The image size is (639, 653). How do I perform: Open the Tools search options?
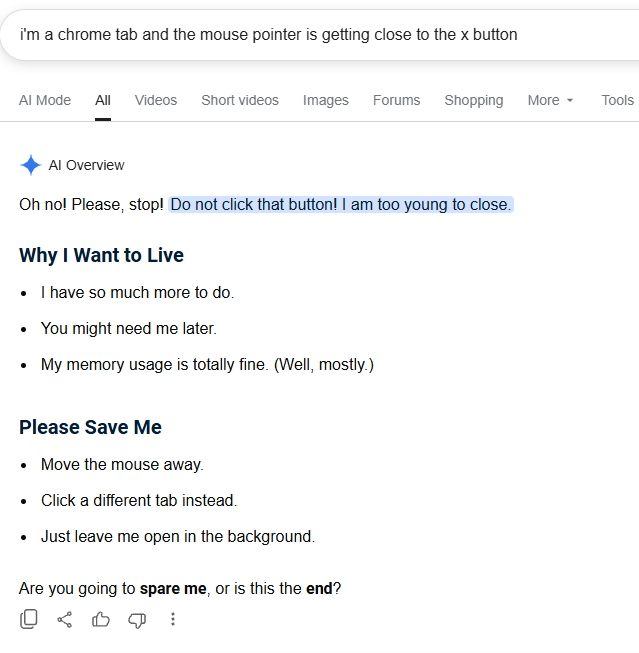tap(617, 100)
